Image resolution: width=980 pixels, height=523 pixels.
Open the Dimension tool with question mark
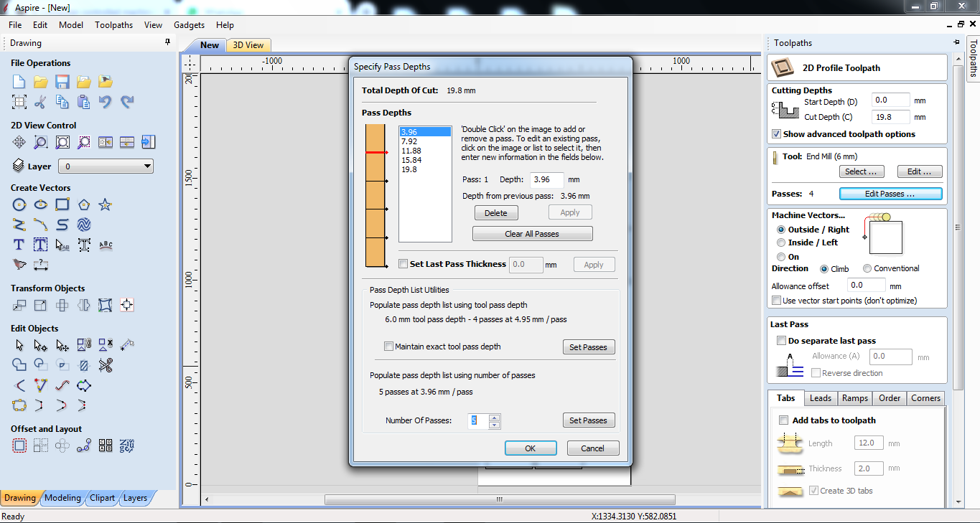click(x=40, y=265)
